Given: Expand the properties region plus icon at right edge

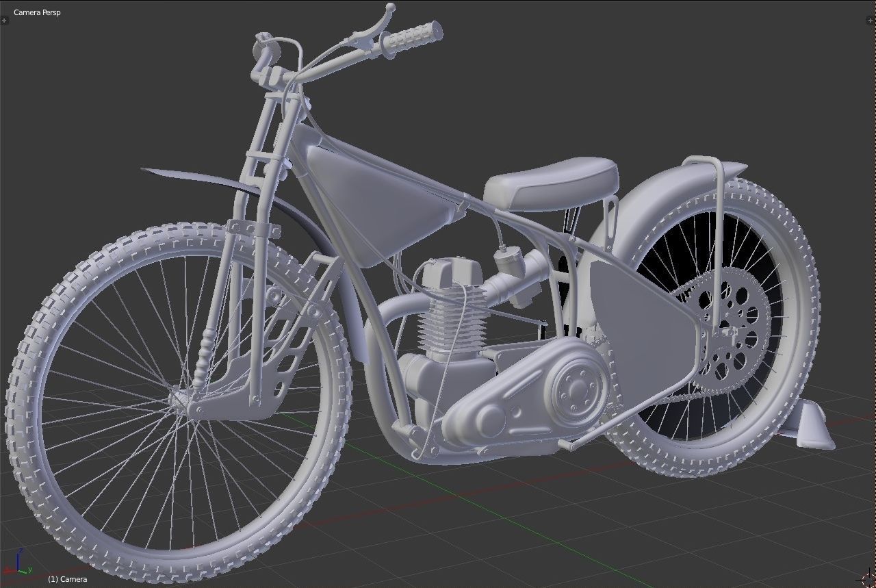Looking at the screenshot, I should (871, 20).
